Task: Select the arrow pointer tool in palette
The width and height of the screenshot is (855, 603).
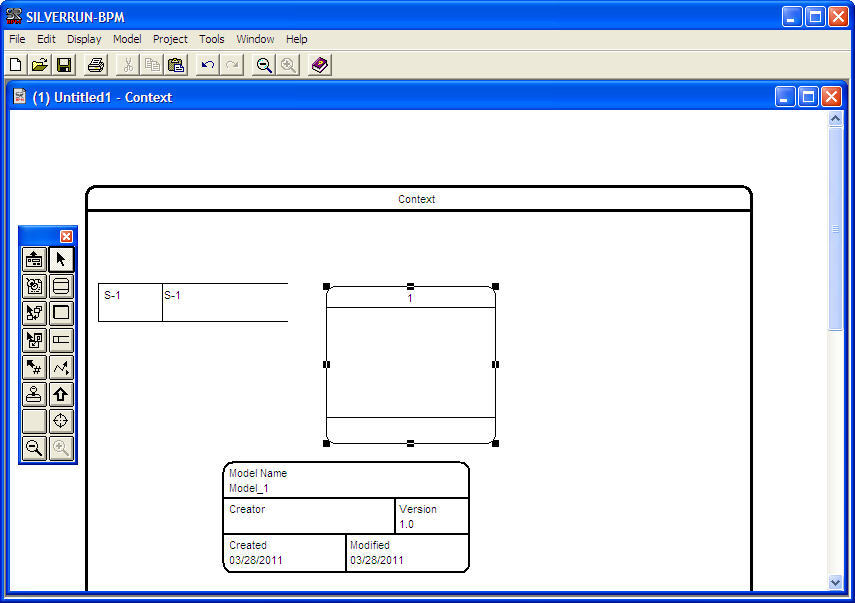Action: (x=61, y=259)
